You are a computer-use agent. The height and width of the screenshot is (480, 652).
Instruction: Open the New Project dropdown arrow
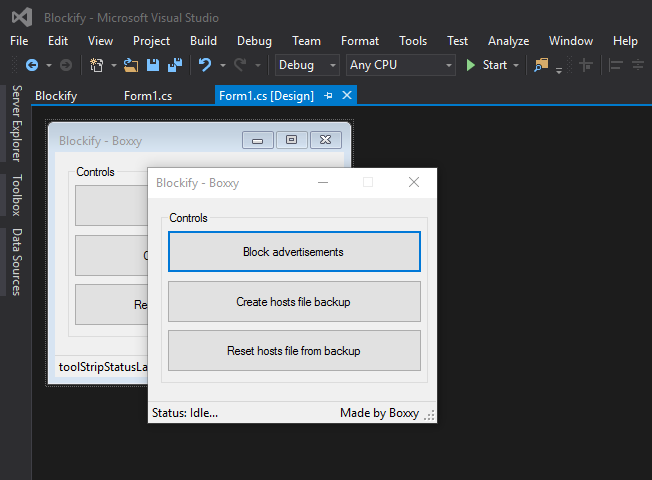pos(114,65)
